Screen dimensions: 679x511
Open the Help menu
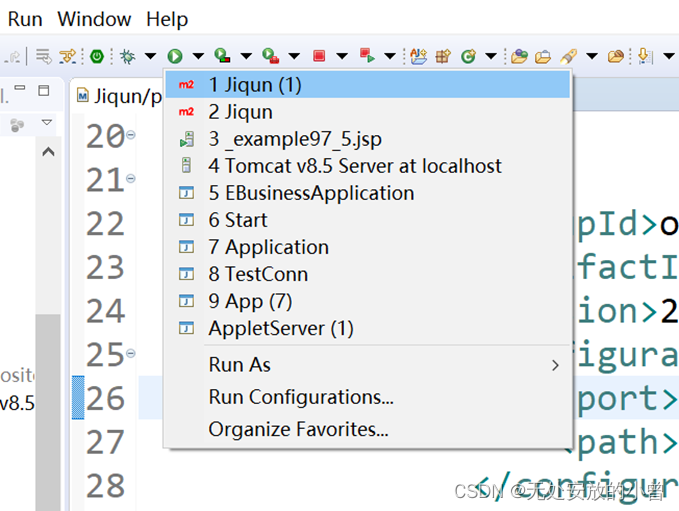[x=167, y=19]
